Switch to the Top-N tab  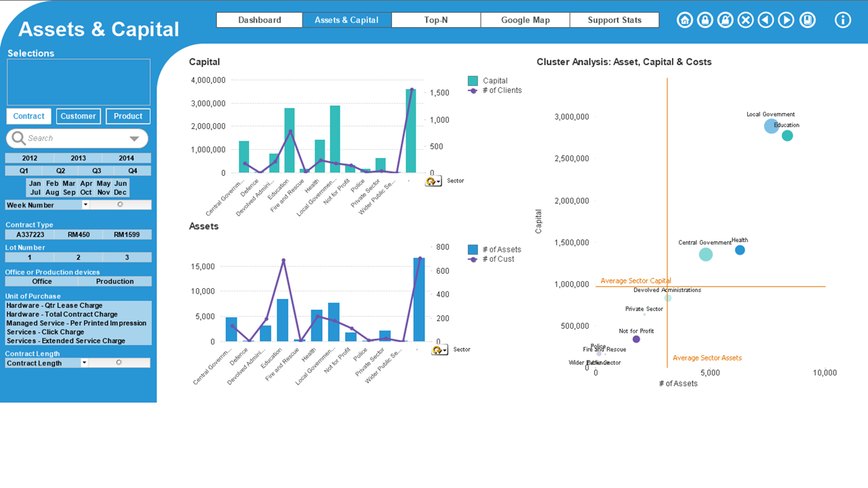[436, 20]
